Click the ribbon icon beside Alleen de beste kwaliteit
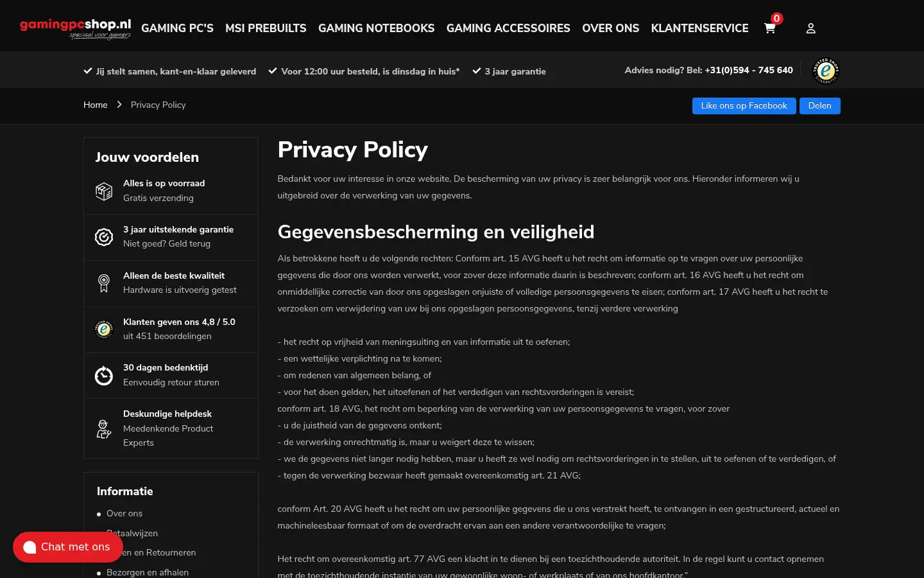Viewport: 924px width, 578px height. coord(104,283)
